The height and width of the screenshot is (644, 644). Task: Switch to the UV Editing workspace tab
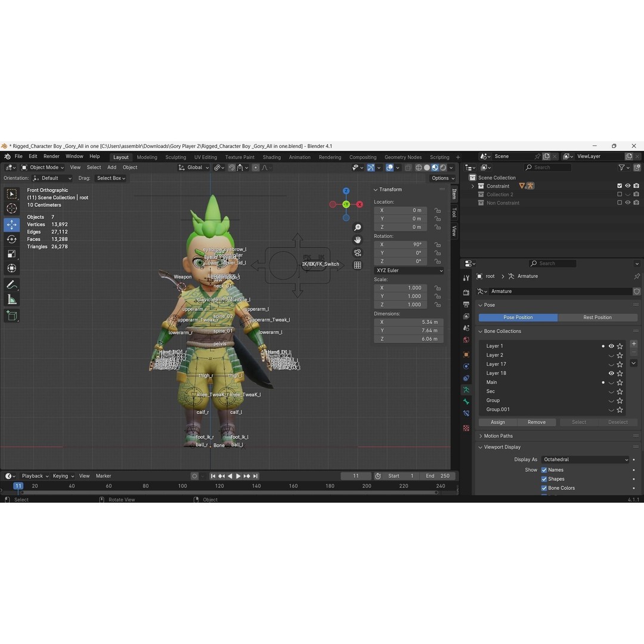pos(205,157)
